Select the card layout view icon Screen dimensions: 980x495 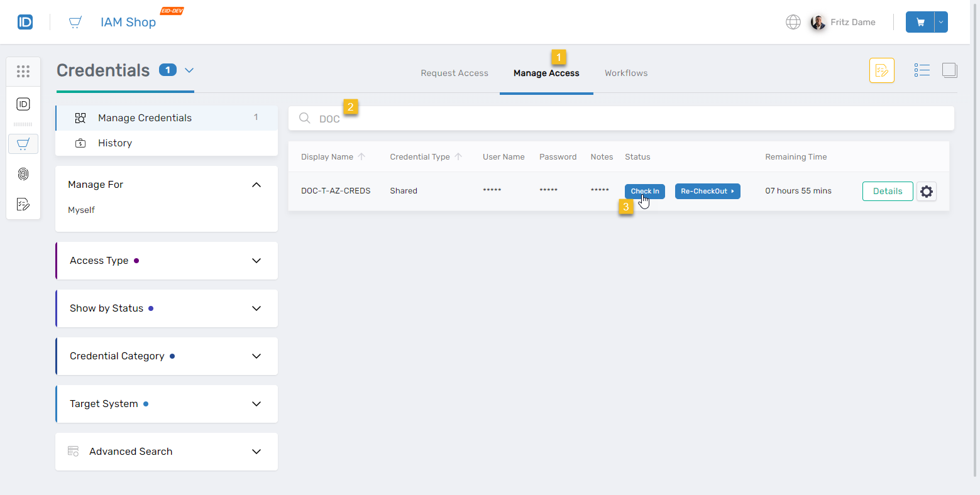point(949,70)
